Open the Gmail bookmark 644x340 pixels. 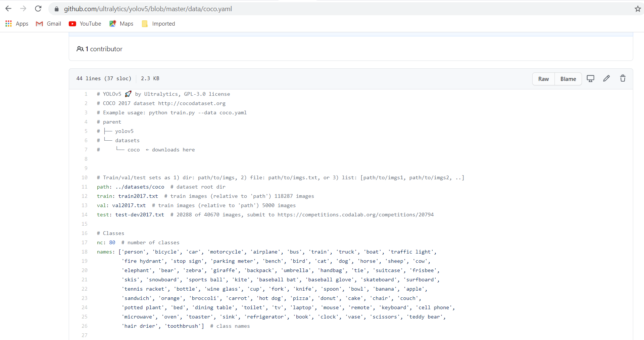pyautogui.click(x=48, y=23)
